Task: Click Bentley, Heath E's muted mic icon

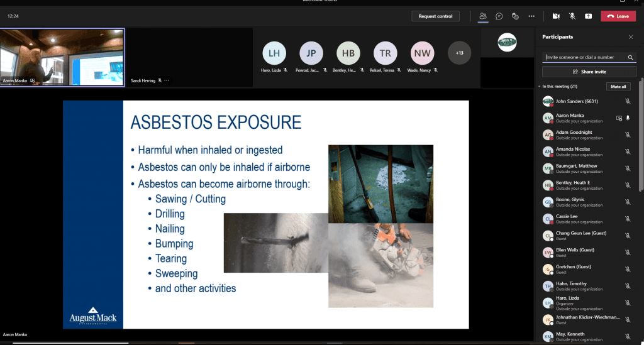Action: pos(628,185)
